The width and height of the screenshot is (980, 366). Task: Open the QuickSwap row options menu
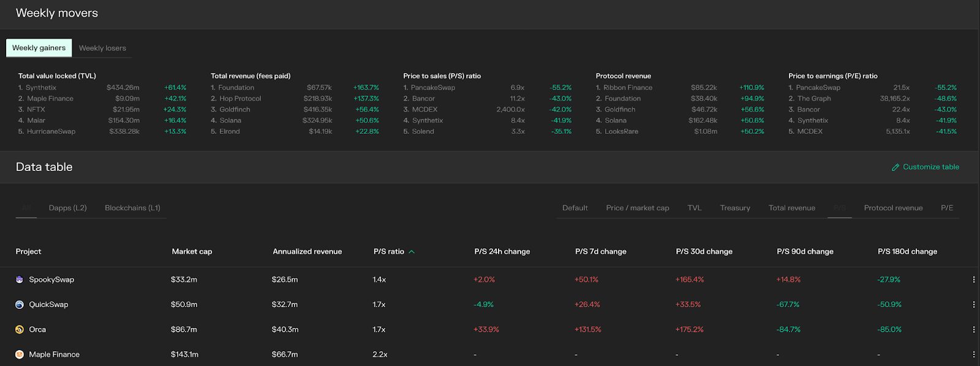[973, 305]
